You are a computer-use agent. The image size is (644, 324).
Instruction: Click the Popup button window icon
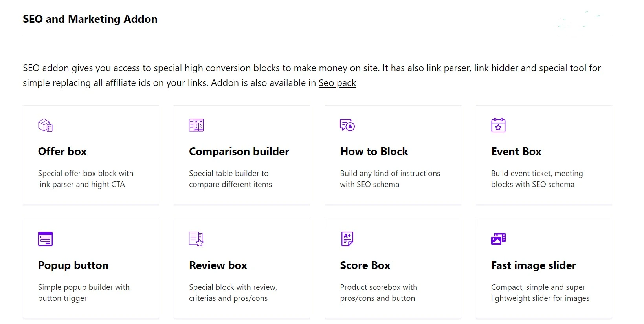tap(45, 239)
